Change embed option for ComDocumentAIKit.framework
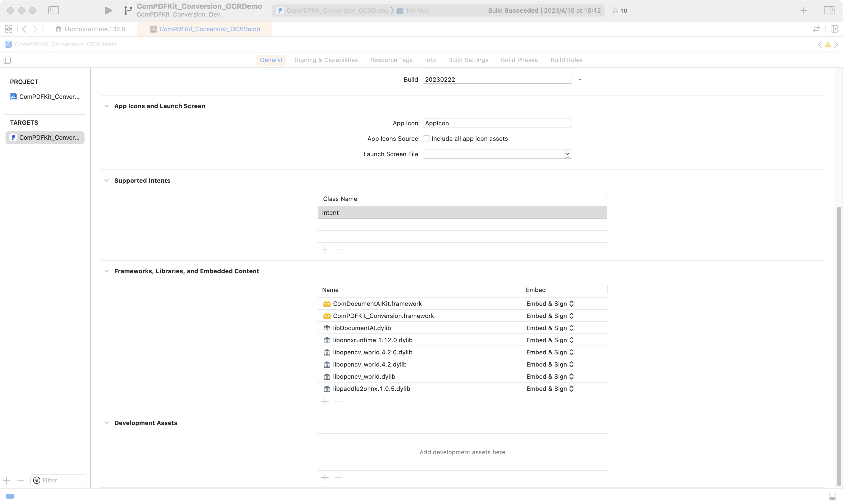The image size is (843, 504). [x=550, y=304]
